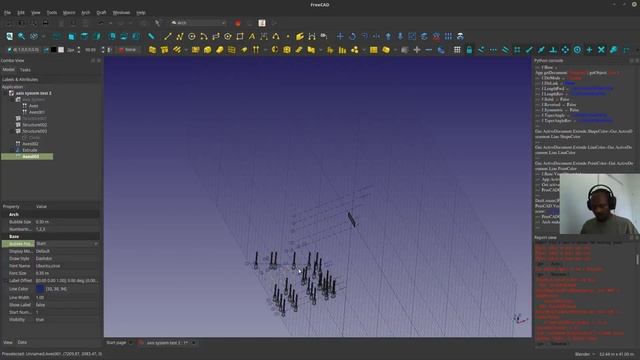Select the Draft Wire polyline tool
This screenshot has width=640, height=360.
tap(180, 36)
